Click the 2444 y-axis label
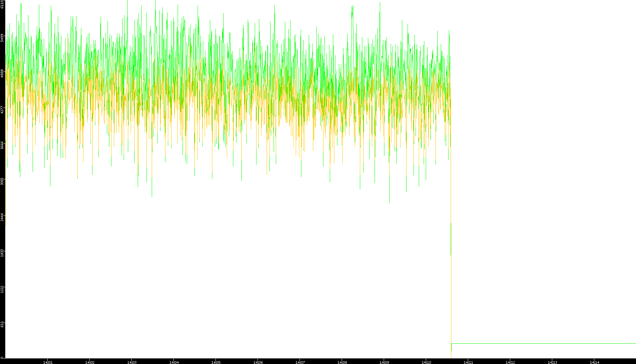 pos(2,217)
